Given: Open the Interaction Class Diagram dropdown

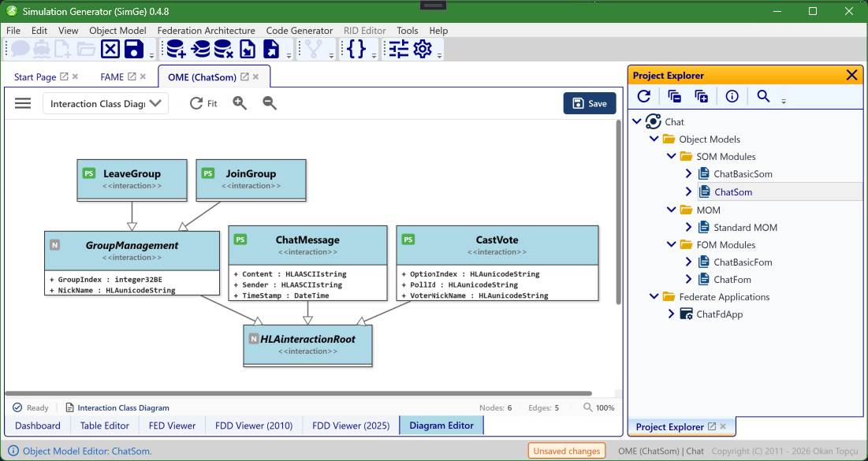Looking at the screenshot, I should coord(105,103).
